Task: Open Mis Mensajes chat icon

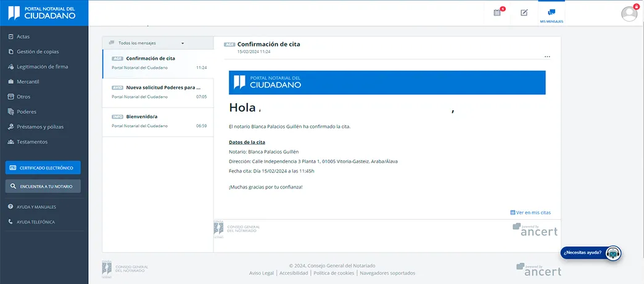Action: pos(551,13)
